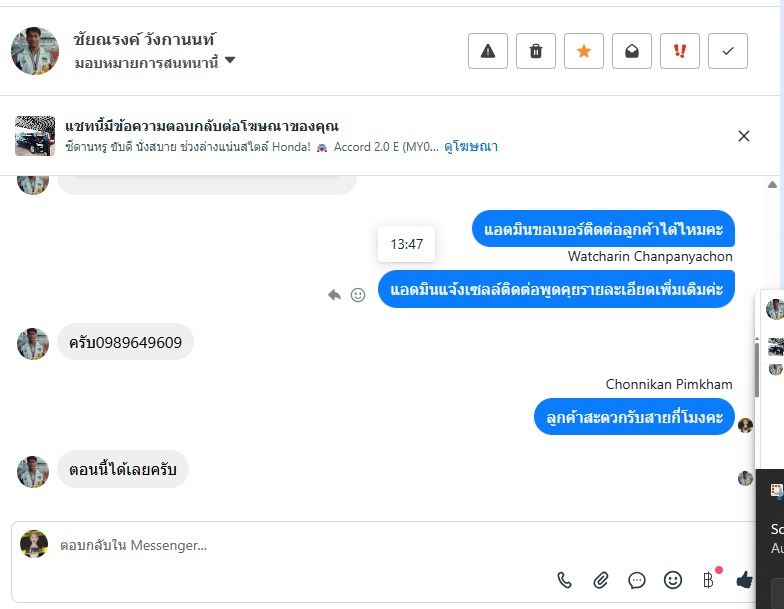Open the emoji picker in composer

[673, 579]
